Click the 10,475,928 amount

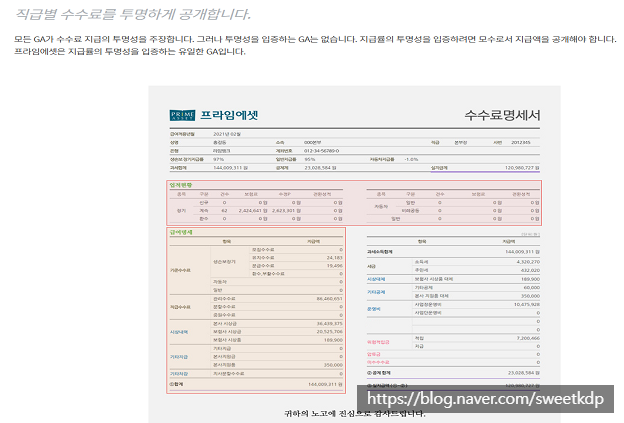point(527,305)
